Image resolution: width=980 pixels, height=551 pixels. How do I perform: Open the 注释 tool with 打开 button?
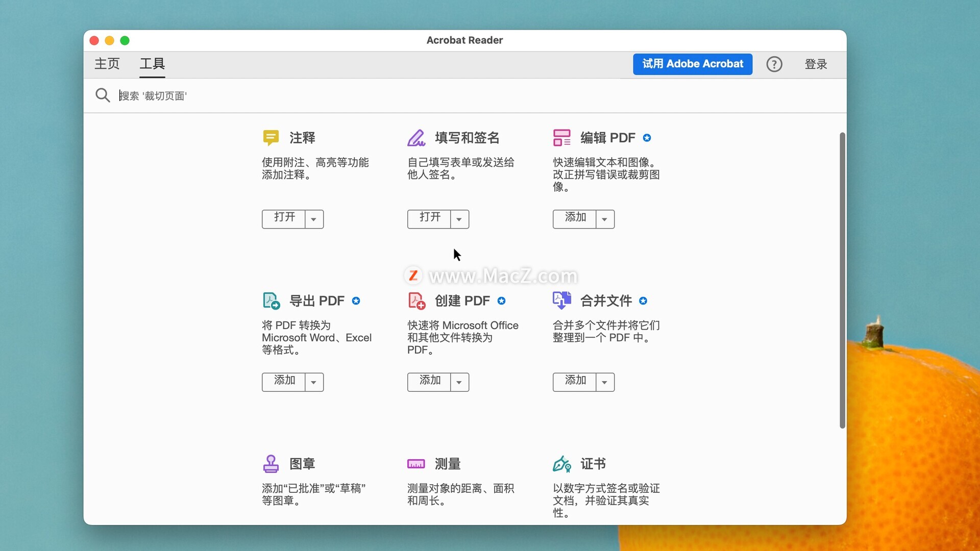[x=284, y=219]
